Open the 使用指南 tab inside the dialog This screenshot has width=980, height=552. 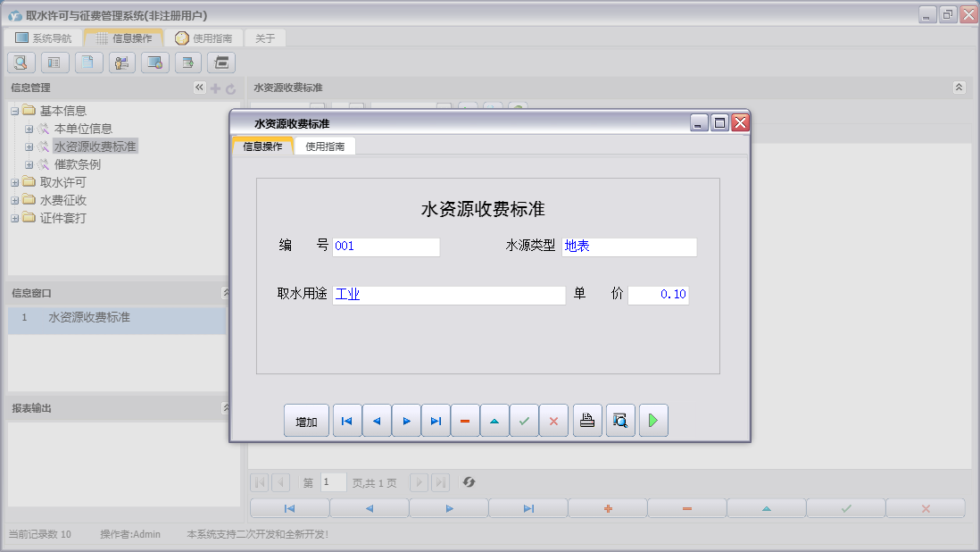point(326,146)
